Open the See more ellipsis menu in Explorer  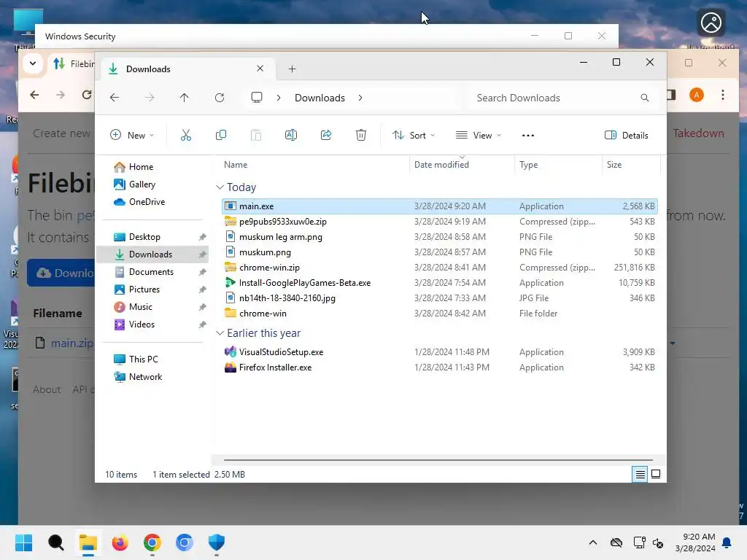(528, 135)
